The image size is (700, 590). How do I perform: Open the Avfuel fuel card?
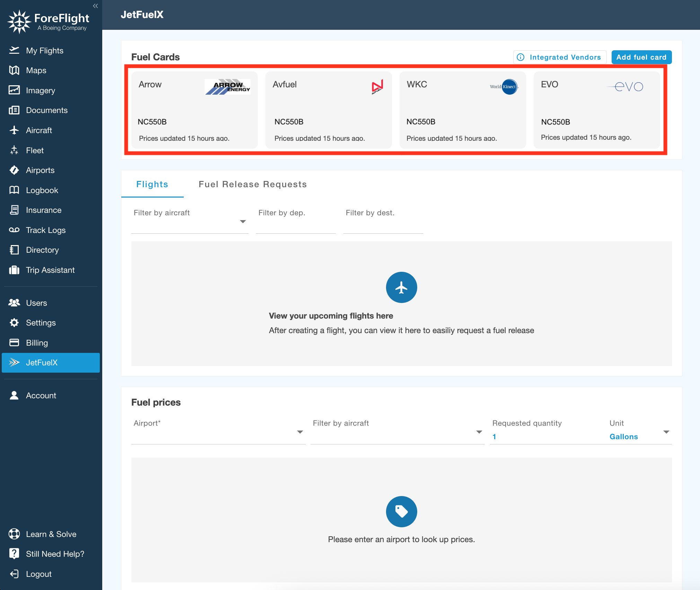tap(329, 110)
